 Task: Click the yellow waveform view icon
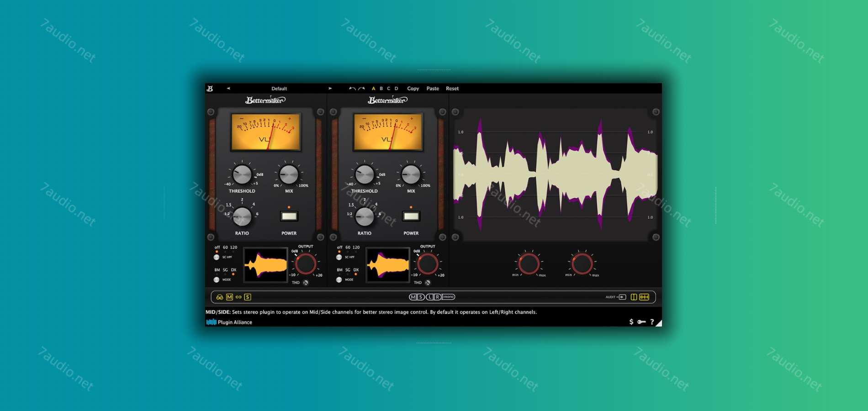click(x=644, y=297)
